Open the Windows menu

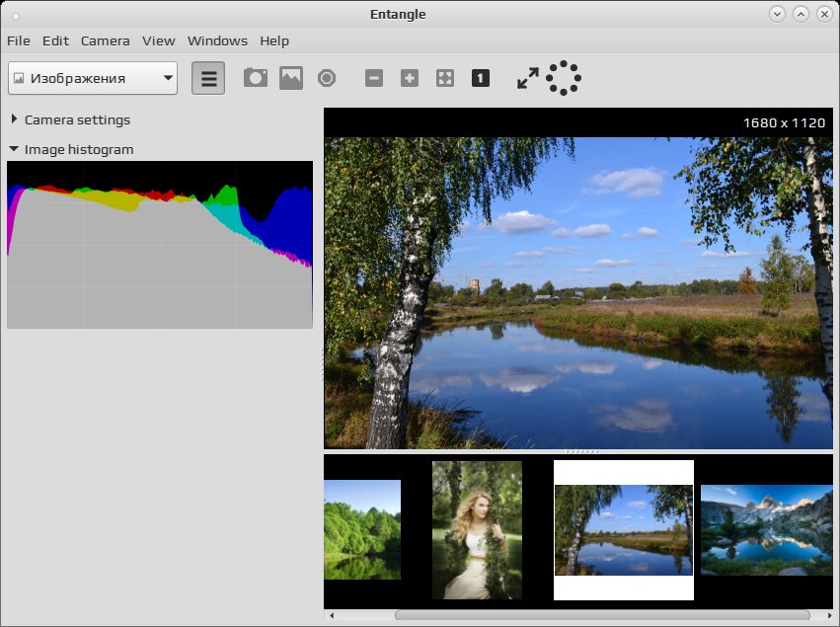pos(217,40)
